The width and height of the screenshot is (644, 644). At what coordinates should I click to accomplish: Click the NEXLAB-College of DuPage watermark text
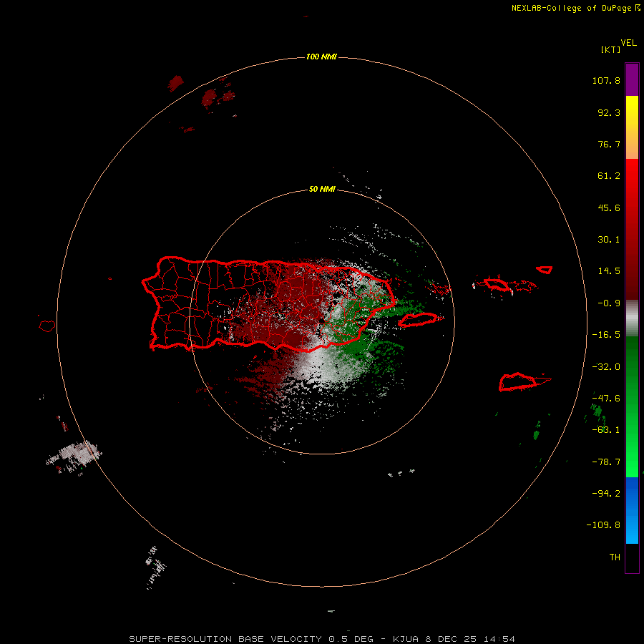(575, 8)
